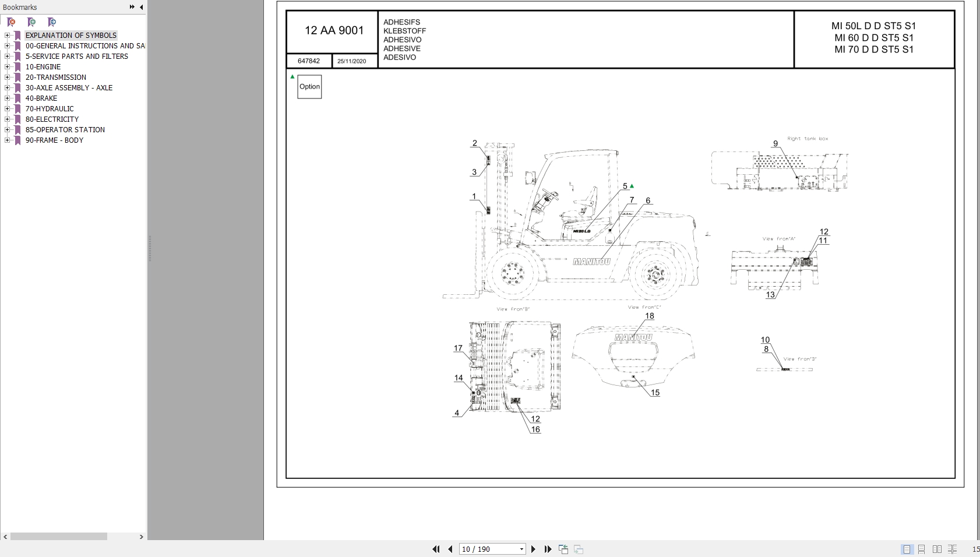
Task: Go to 20-TRANSMISSION section
Action: 55,77
